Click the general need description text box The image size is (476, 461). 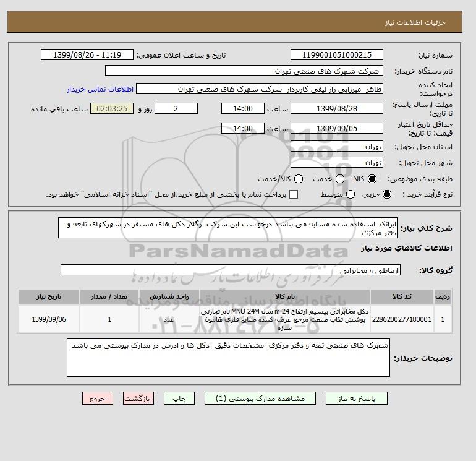pyautogui.click(x=228, y=228)
